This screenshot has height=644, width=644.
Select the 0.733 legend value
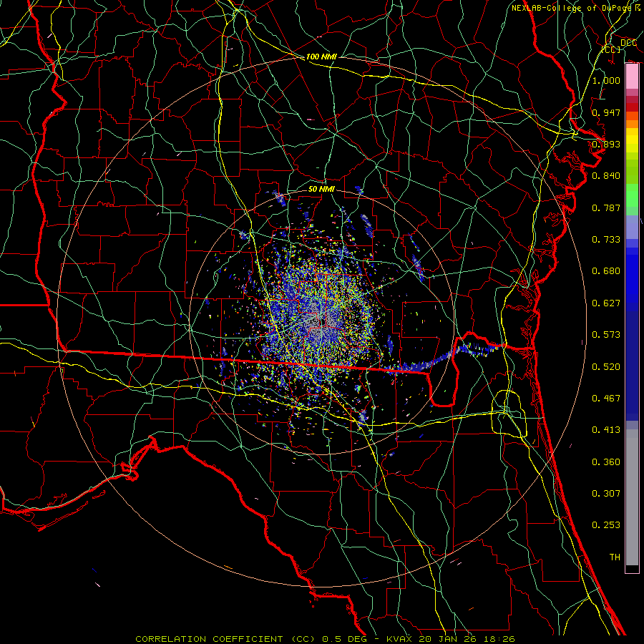606,240
